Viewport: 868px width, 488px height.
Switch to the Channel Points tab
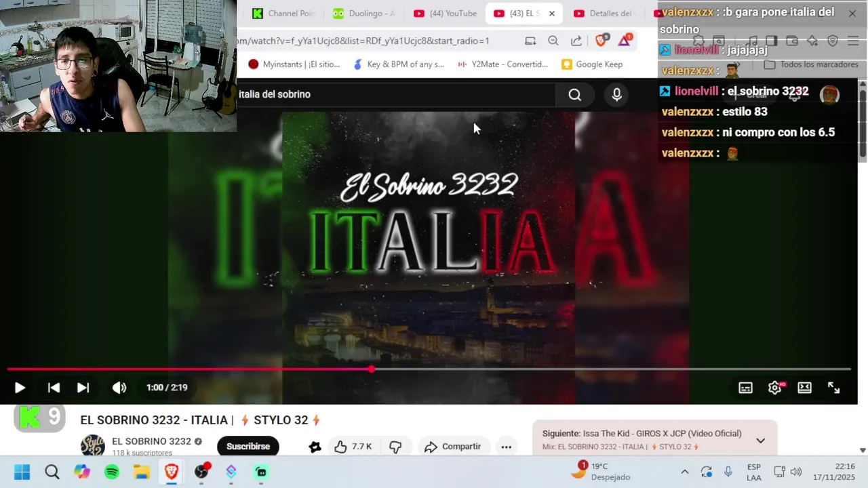click(x=283, y=14)
